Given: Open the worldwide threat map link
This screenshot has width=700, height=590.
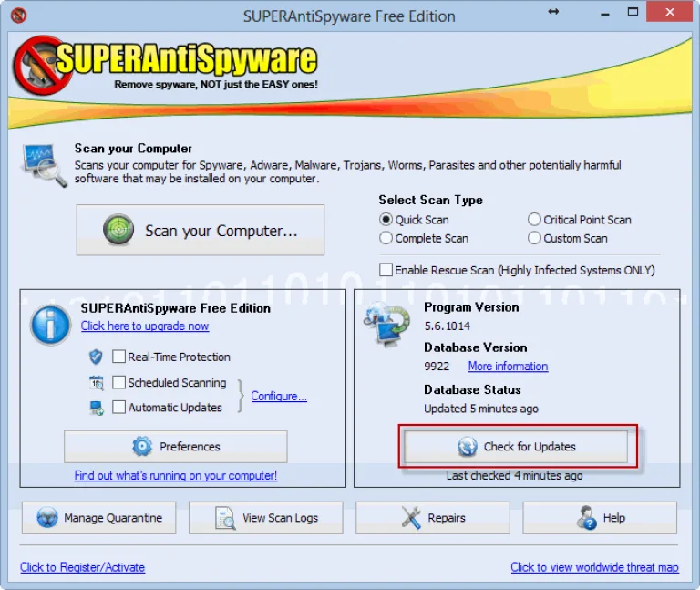Looking at the screenshot, I should pyautogui.click(x=594, y=567).
